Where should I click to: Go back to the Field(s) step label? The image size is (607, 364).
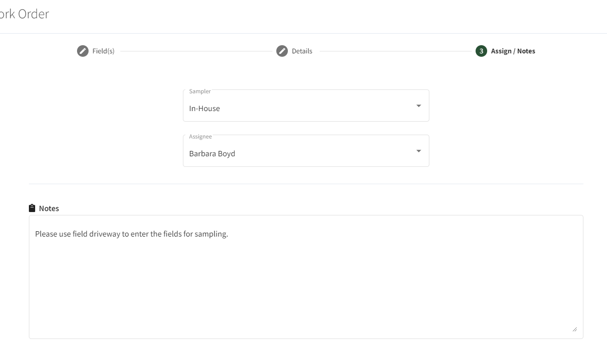(x=103, y=51)
